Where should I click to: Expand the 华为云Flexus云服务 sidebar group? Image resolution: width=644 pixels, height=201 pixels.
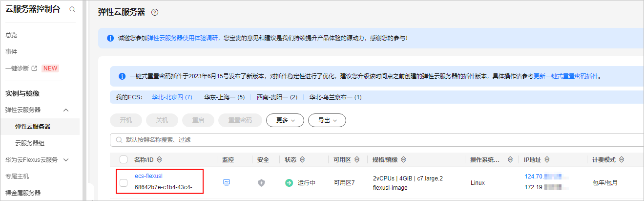[66, 159]
